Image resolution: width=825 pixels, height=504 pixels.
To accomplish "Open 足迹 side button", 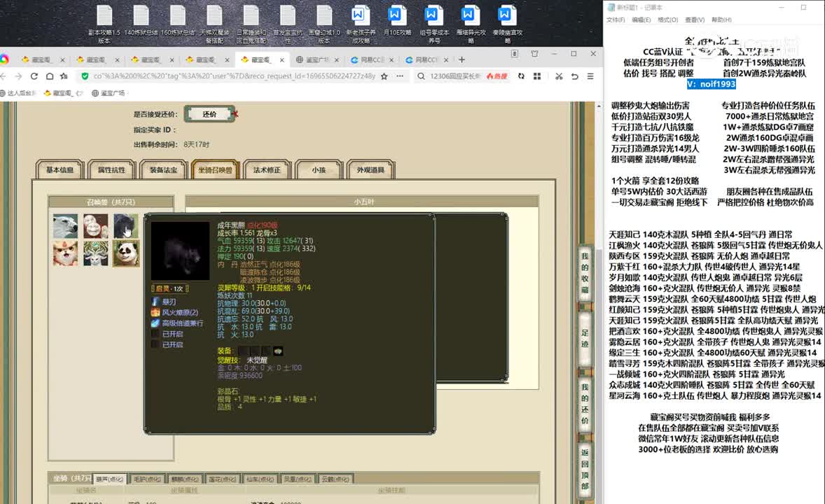I will click(x=585, y=338).
